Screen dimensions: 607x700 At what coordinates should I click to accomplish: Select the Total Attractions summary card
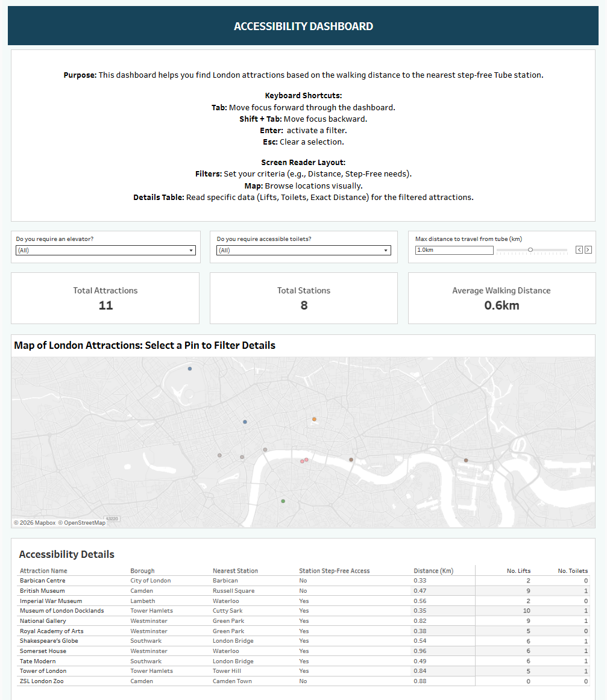105,298
